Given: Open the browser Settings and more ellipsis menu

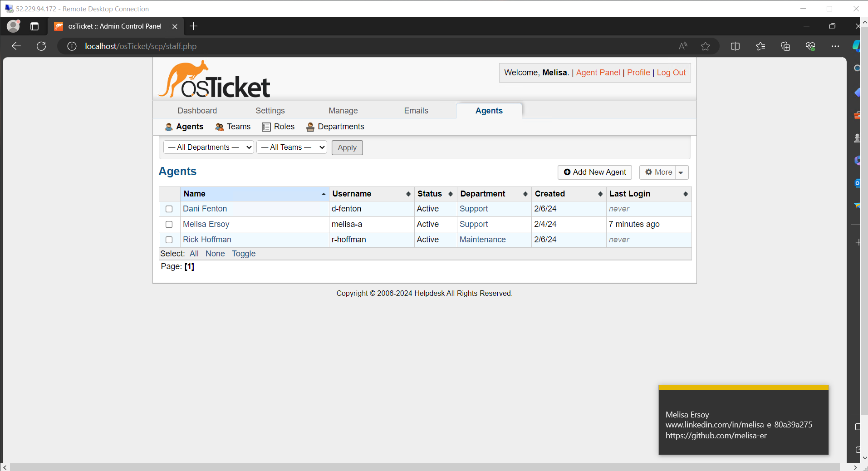Looking at the screenshot, I should click(835, 46).
